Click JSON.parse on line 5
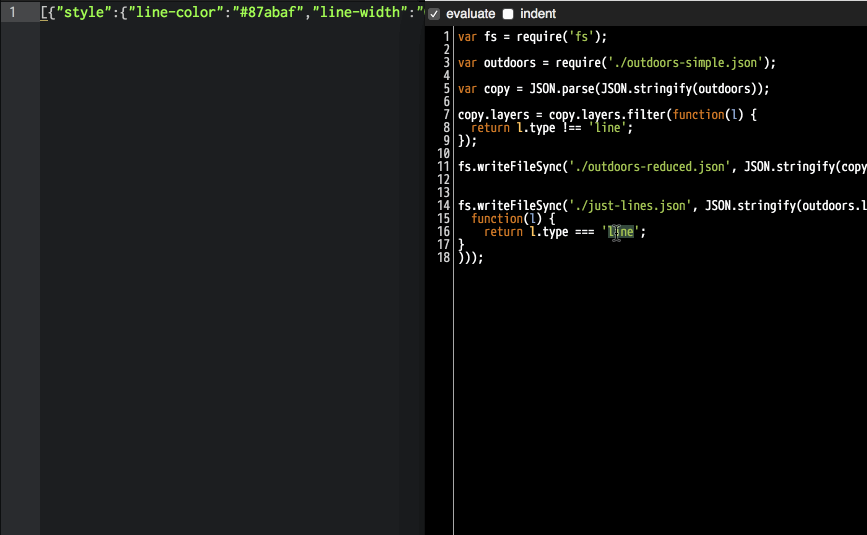 pos(553,89)
